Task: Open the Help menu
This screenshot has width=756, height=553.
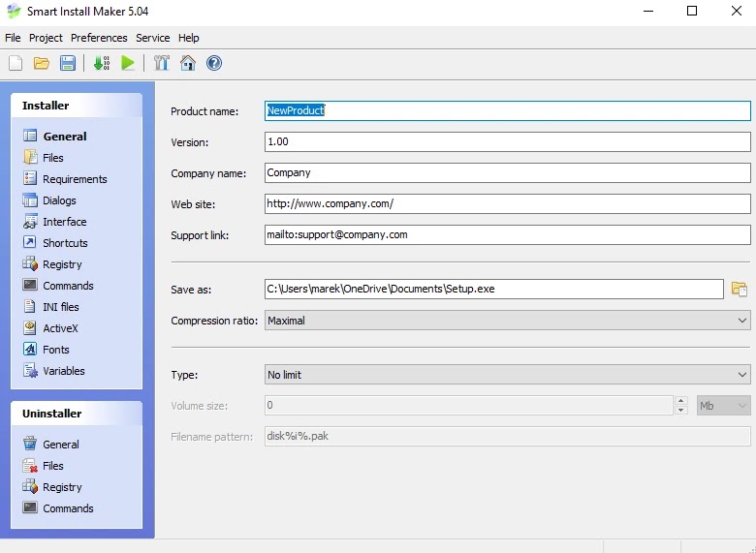Action: click(x=189, y=38)
